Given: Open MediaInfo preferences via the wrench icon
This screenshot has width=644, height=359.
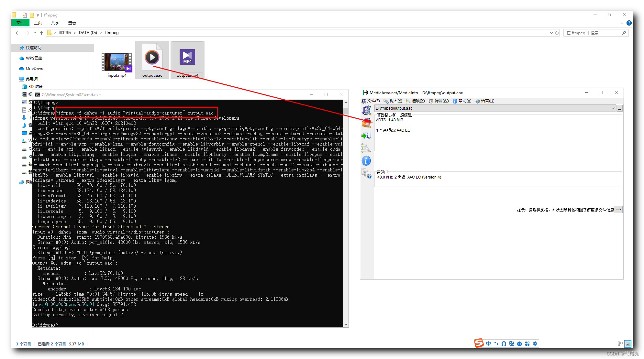Looking at the screenshot, I should 366,148.
